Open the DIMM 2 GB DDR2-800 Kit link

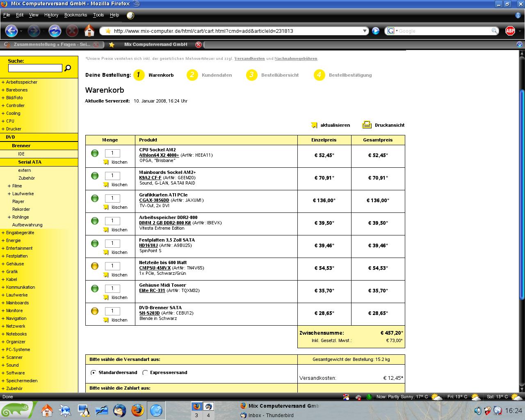[x=165, y=223]
